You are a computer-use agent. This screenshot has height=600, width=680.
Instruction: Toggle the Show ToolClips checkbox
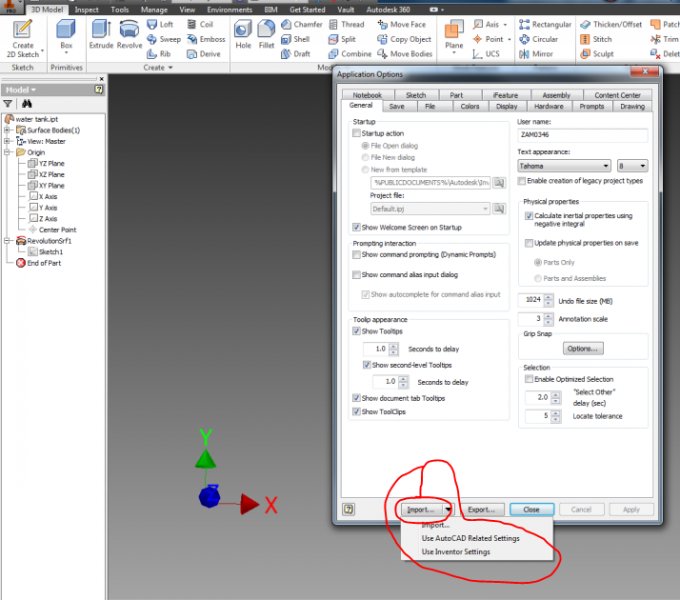[x=356, y=411]
